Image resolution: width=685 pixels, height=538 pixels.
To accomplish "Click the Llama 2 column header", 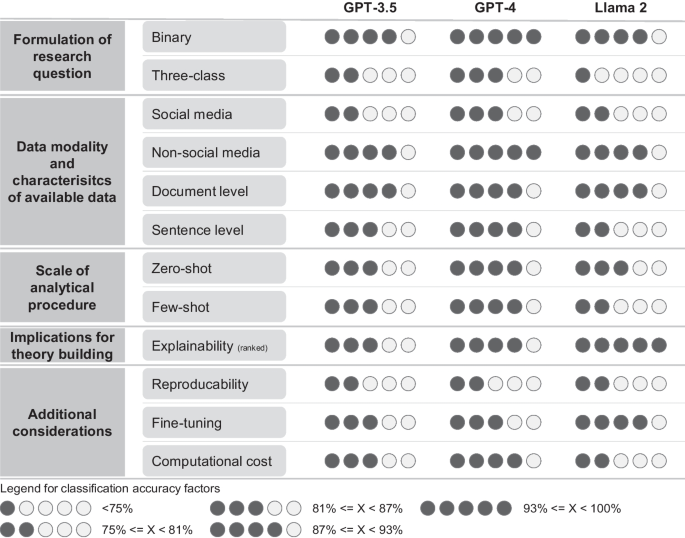I will pyautogui.click(x=621, y=8).
